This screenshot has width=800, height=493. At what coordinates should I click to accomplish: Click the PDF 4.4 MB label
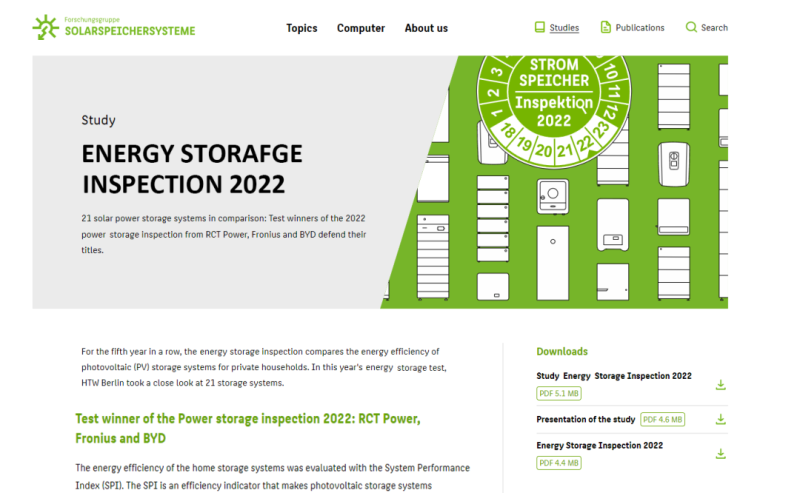[x=559, y=463]
